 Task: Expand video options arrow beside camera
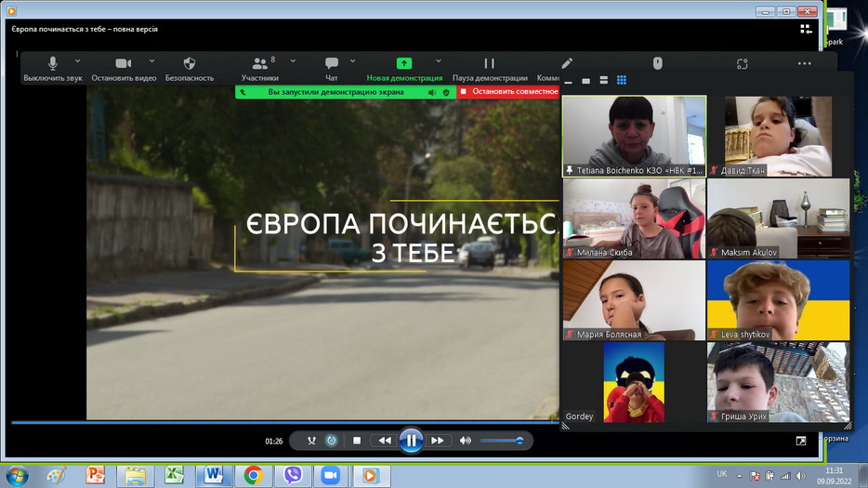(x=151, y=61)
